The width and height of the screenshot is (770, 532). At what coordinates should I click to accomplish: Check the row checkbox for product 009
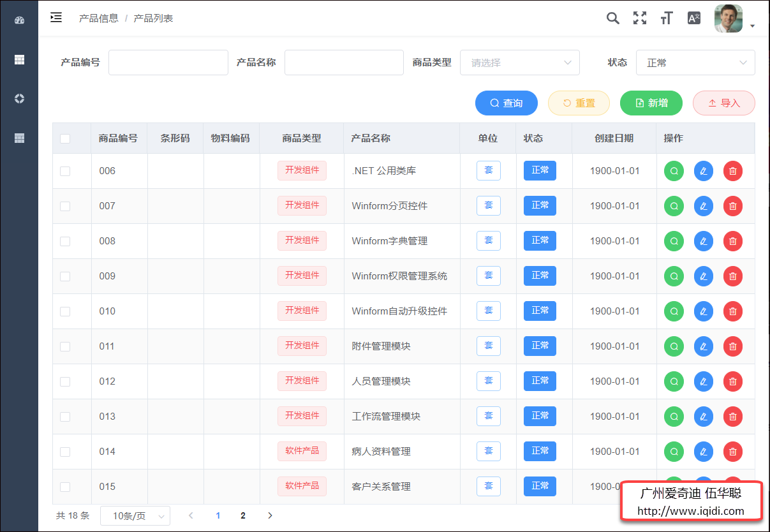tap(64, 276)
